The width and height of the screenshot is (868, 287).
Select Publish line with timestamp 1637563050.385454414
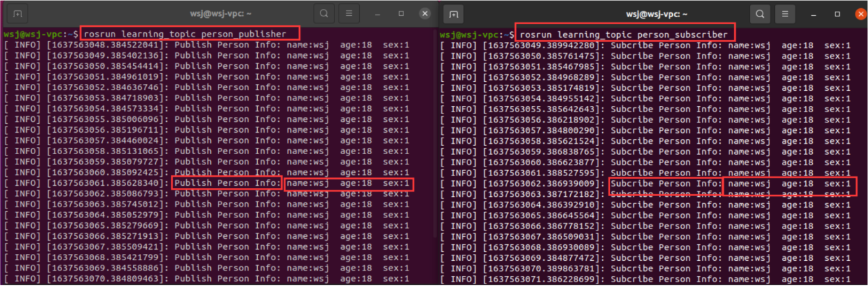point(206,65)
